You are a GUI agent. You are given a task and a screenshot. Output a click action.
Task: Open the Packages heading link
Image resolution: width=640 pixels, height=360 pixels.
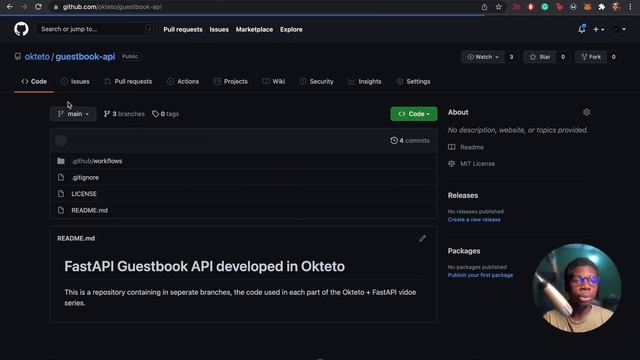point(464,251)
